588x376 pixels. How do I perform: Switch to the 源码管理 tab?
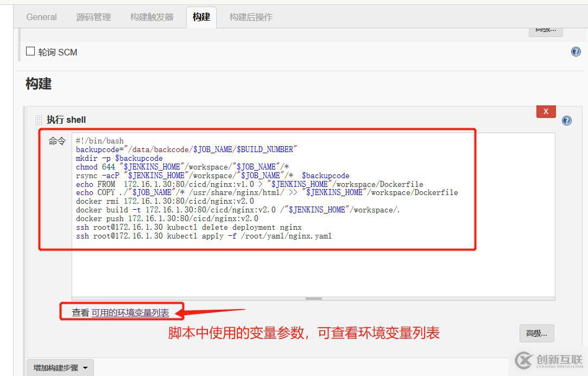pos(93,17)
